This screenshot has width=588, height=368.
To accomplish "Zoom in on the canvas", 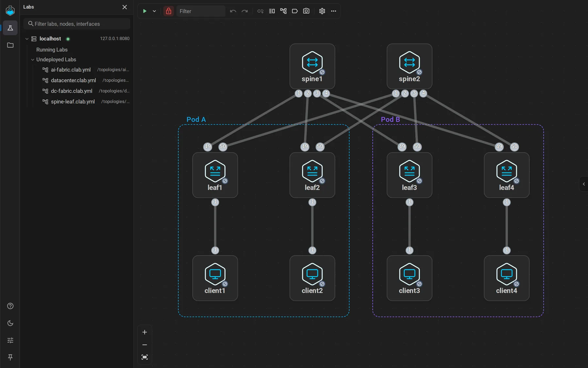I will 145,332.
